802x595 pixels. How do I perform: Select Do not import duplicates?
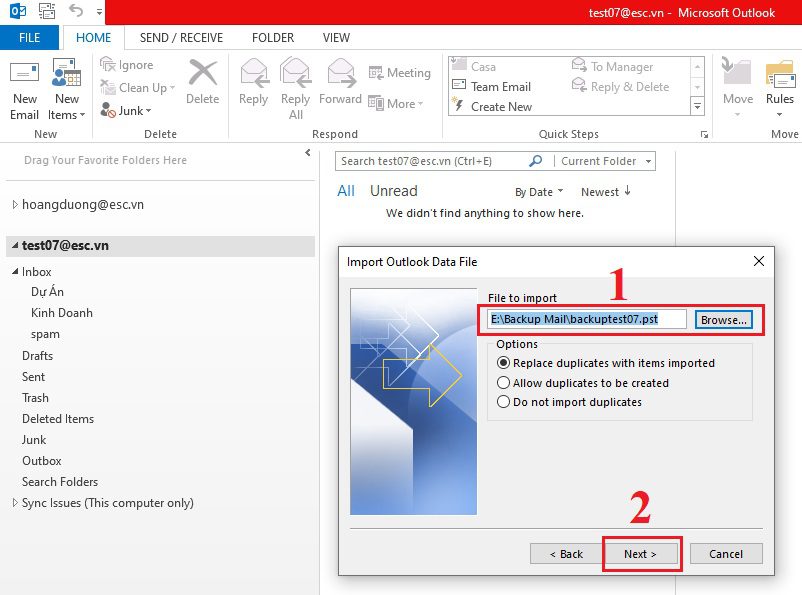(x=569, y=402)
